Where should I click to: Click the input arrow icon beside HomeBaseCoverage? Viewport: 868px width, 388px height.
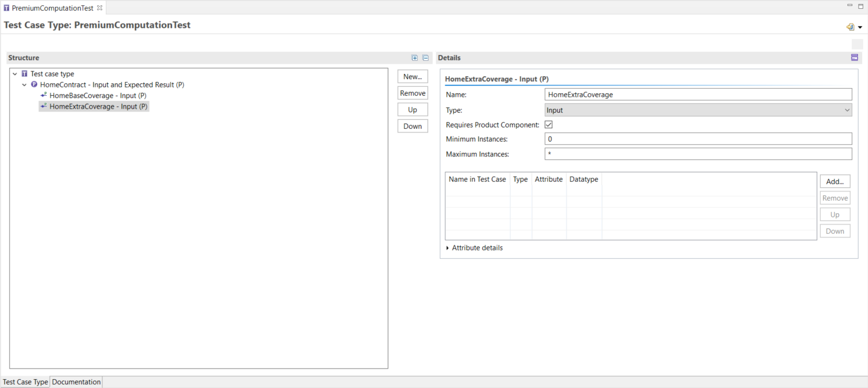tap(43, 95)
